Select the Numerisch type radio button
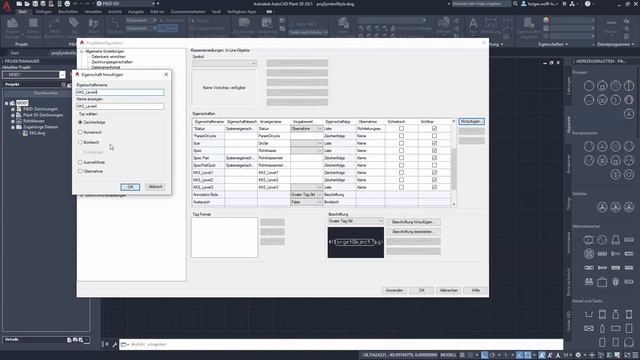 point(80,132)
